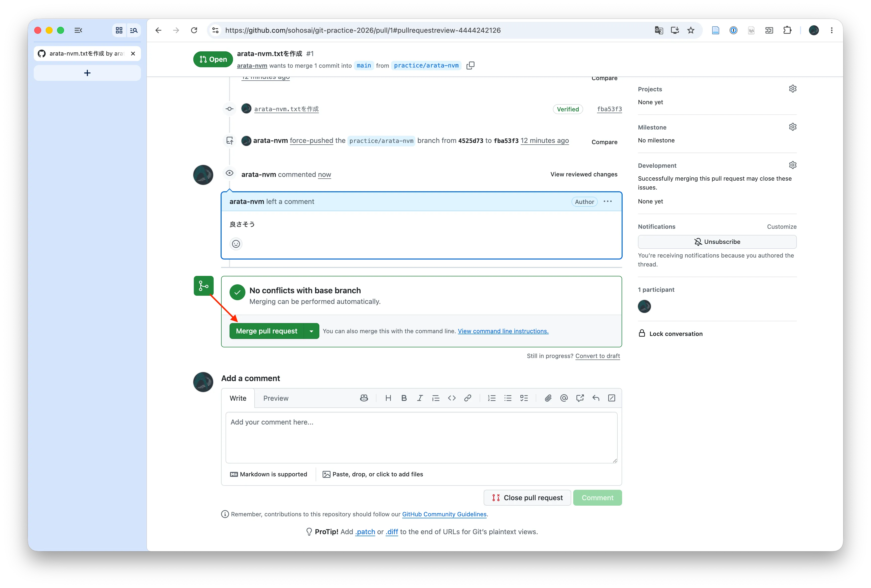Mention a user with the @ icon
This screenshot has height=588, width=871.
[564, 398]
